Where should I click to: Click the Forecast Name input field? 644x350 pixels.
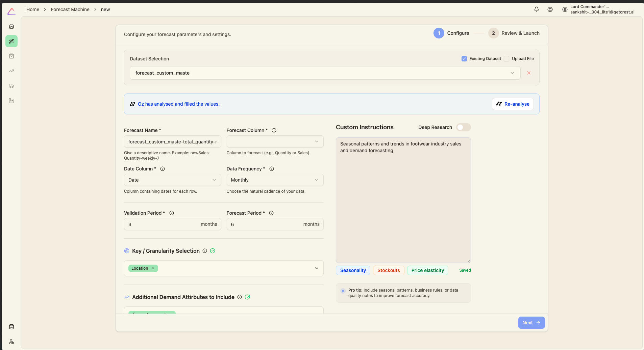tap(173, 141)
